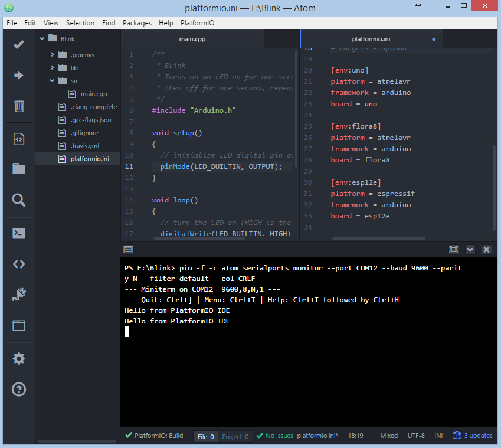Click cursor position 18:19 in status bar
501x448 pixels.
coord(355,436)
